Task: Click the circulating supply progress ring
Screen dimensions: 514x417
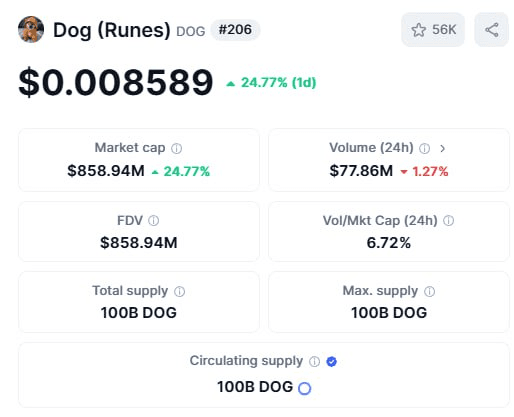Action: pos(304,388)
